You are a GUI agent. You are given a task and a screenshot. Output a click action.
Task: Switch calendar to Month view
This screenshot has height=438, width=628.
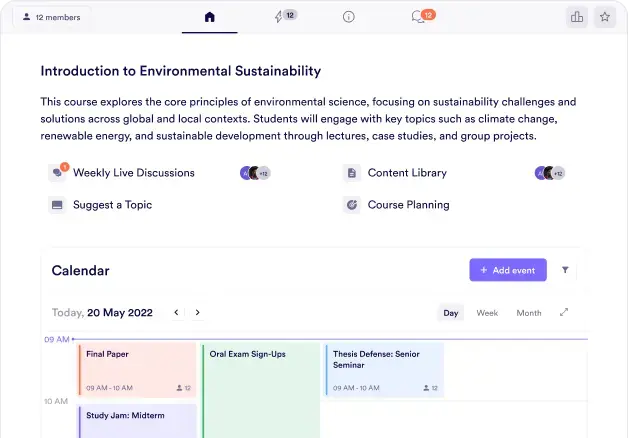tap(528, 313)
